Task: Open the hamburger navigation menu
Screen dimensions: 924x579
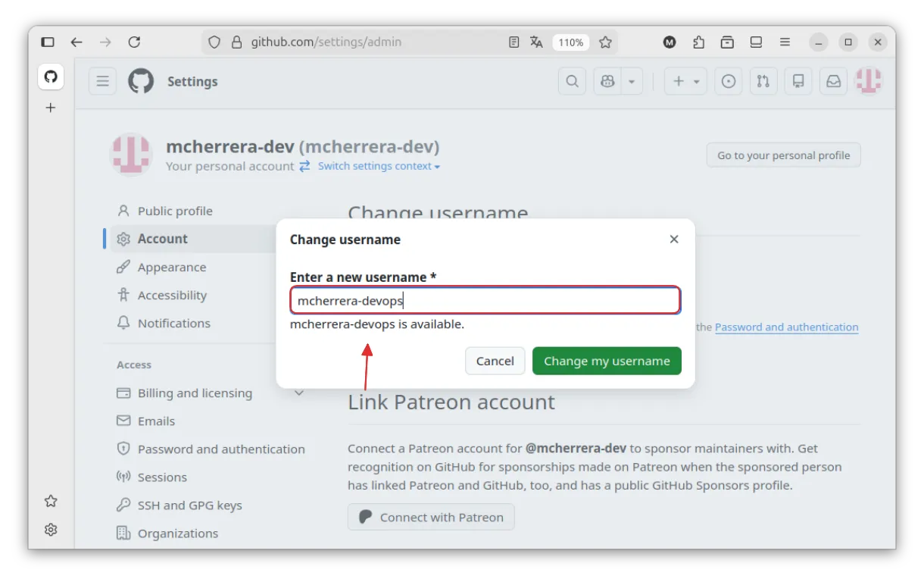Action: pyautogui.click(x=102, y=81)
